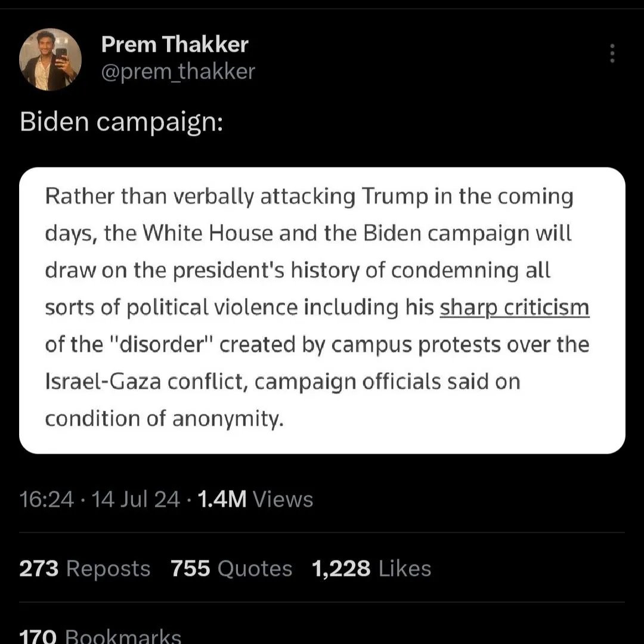
Task: Show the 273 Reposts list
Action: coord(85,568)
